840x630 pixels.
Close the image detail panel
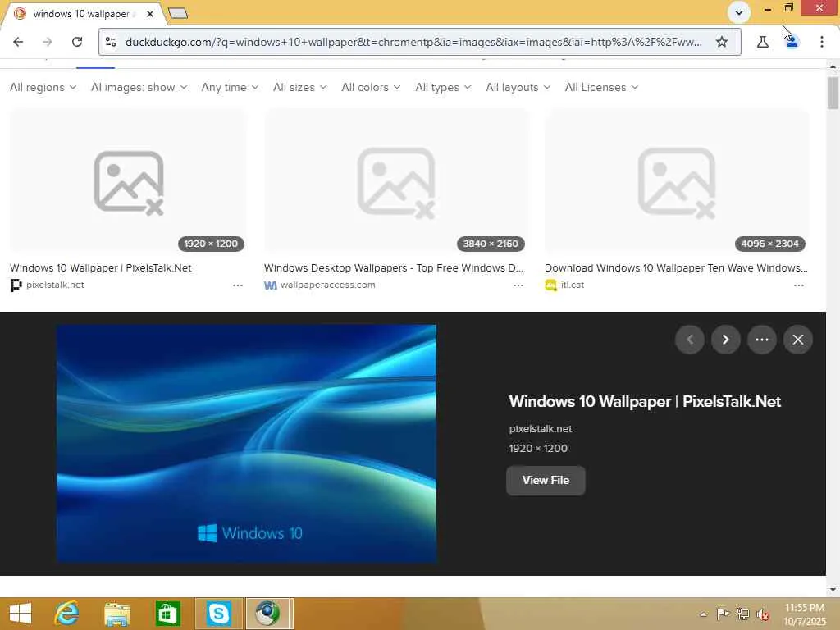(797, 340)
